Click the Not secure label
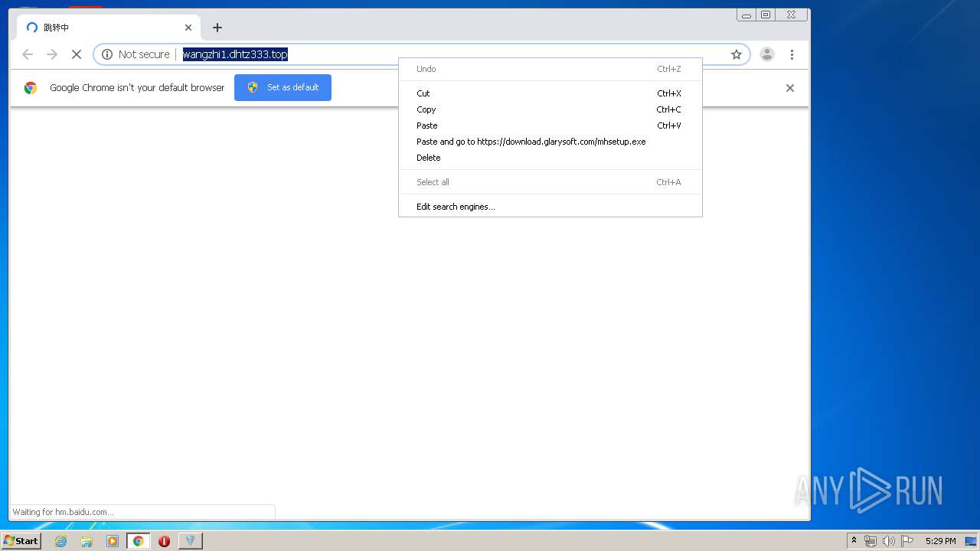Image resolution: width=980 pixels, height=551 pixels. coord(144,54)
